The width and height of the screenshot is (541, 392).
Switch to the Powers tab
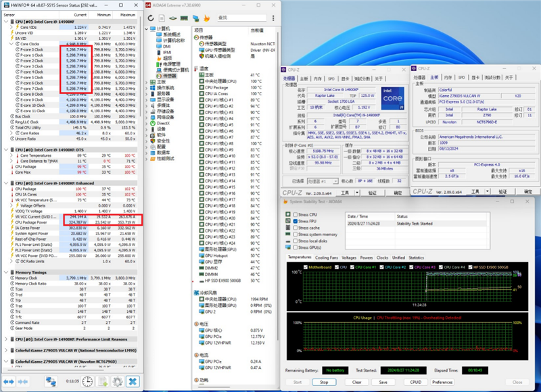pyautogui.click(x=367, y=258)
